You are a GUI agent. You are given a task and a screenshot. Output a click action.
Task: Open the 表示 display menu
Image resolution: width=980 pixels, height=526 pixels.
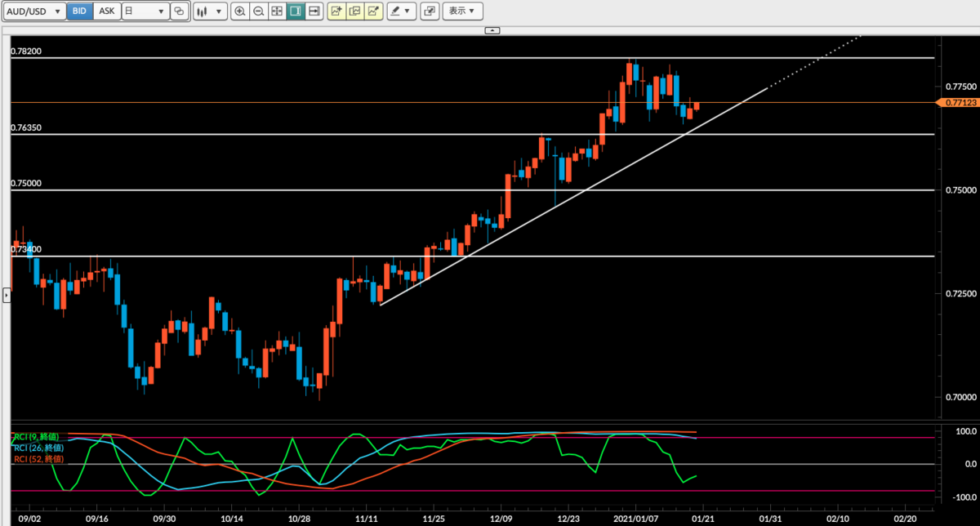click(x=462, y=11)
